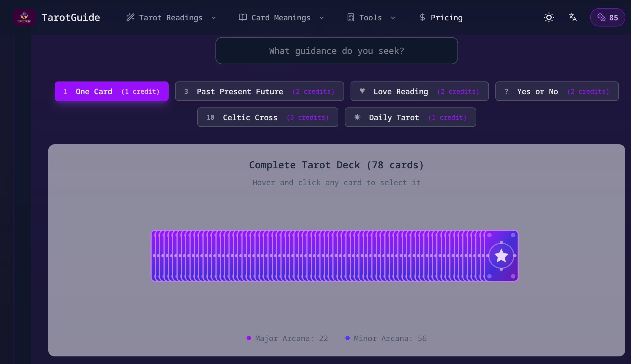Open the language translation options
Viewport: 631px width, 364px height.
pos(573,17)
